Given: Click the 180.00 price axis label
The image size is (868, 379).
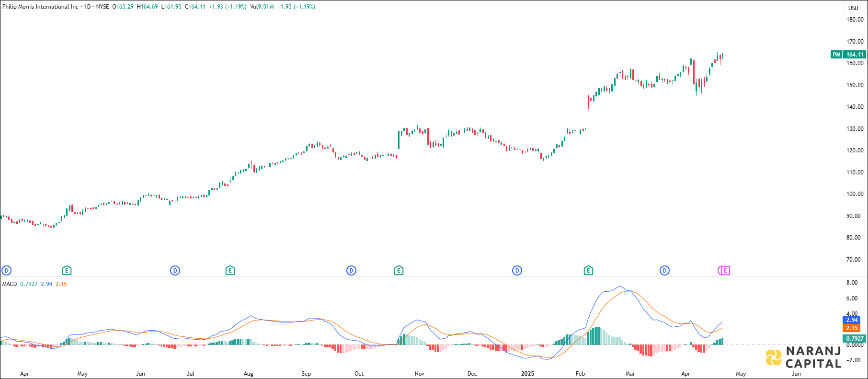Looking at the screenshot, I should tap(855, 20).
